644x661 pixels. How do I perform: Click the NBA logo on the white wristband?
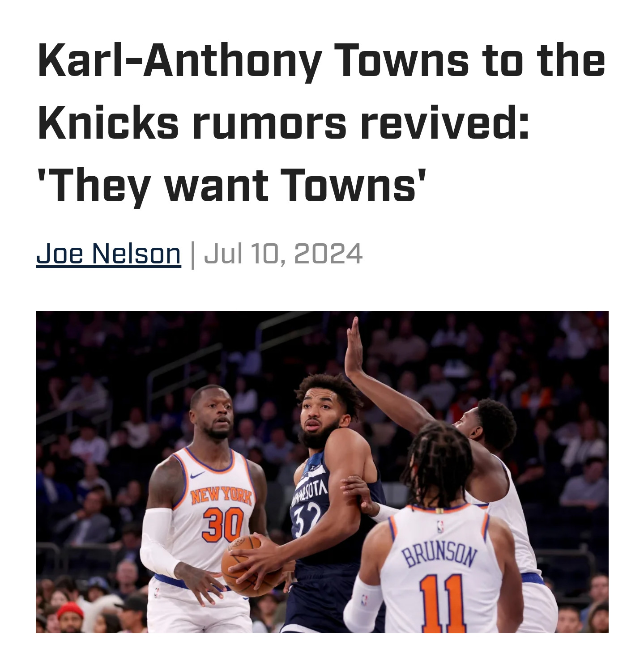364,600
